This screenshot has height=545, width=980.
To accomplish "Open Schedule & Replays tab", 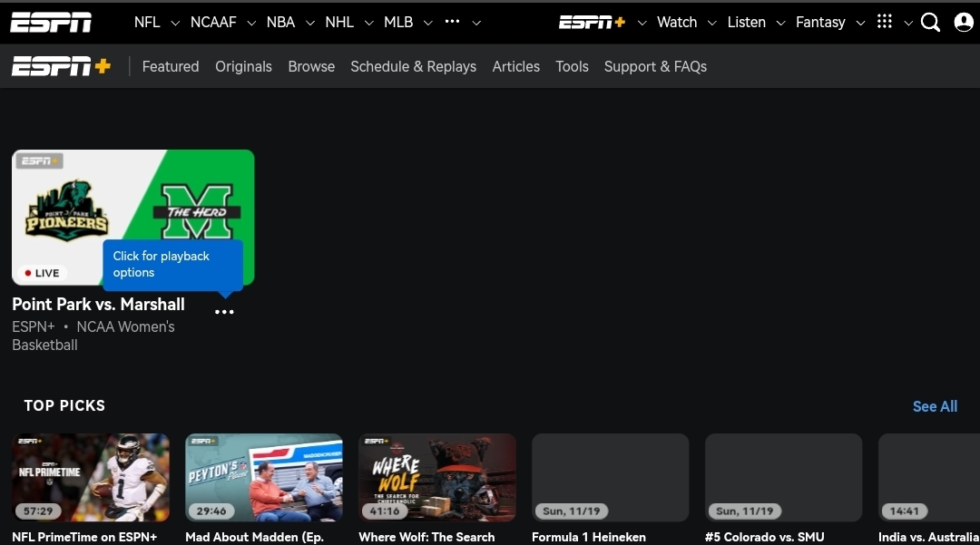I will click(x=413, y=67).
